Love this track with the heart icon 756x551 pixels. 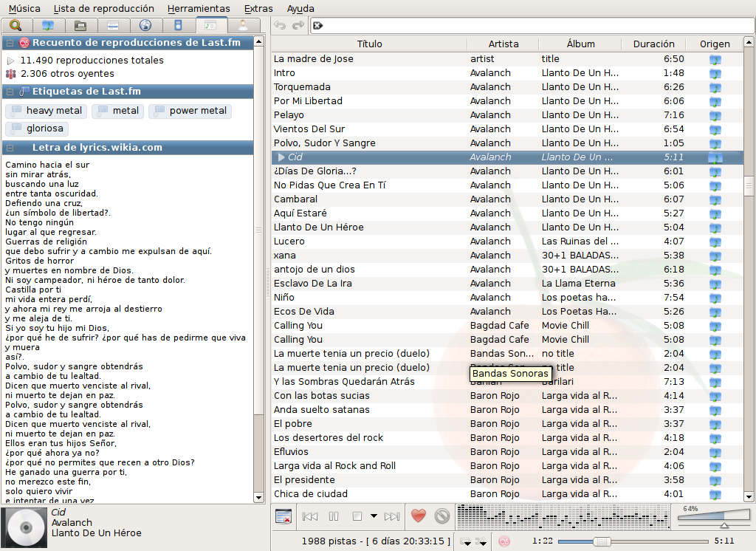coord(419,516)
